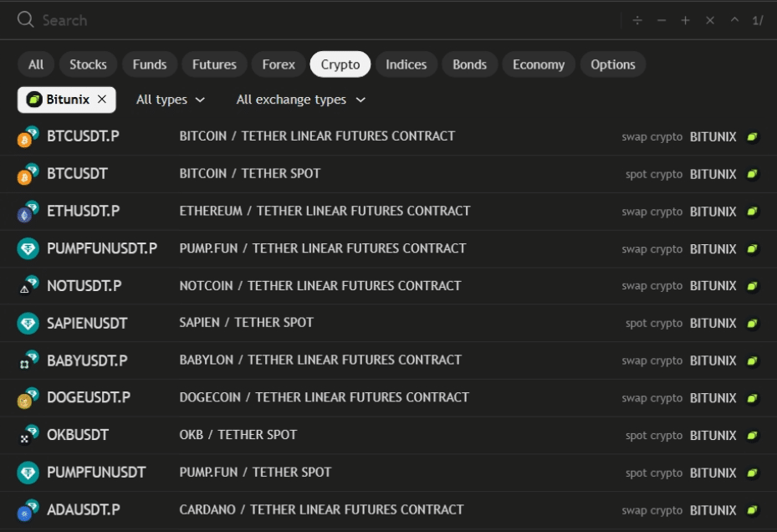Open the Forex category tab
Image resolution: width=777 pixels, height=532 pixels.
(x=279, y=64)
